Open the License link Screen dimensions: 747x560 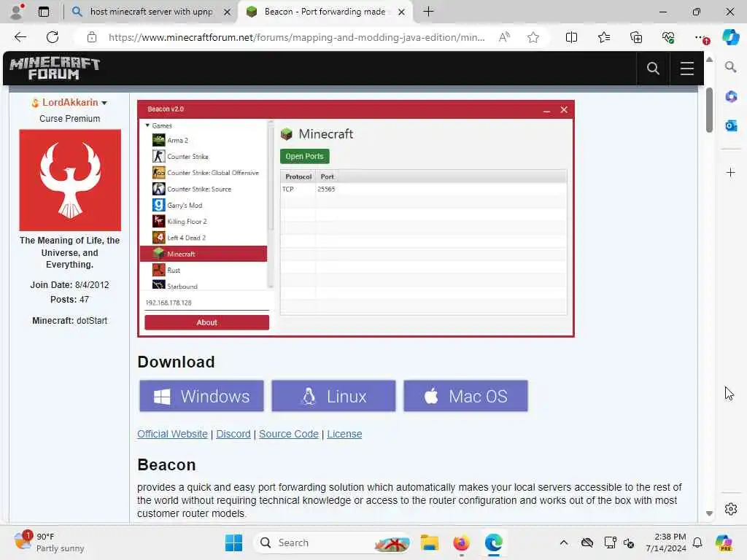coord(344,434)
